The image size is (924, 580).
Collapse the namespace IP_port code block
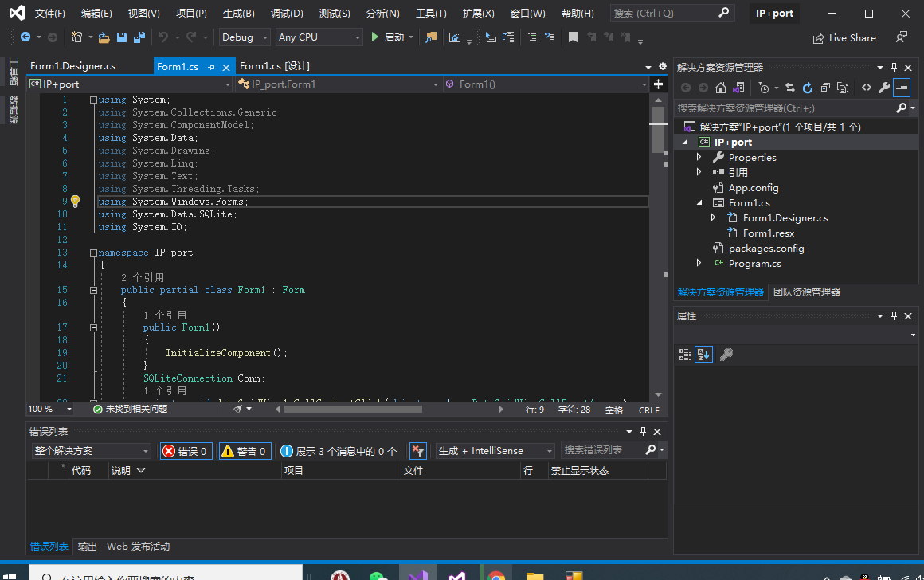tap(93, 253)
